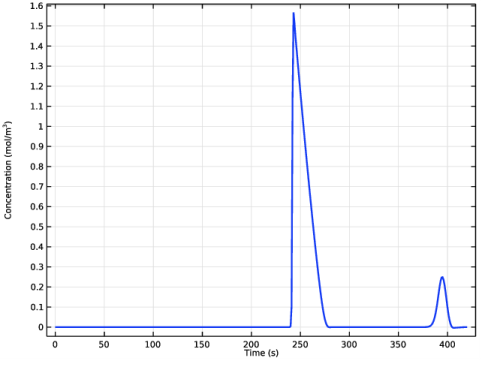Click the flat baseline at 150 s

(x=202, y=327)
